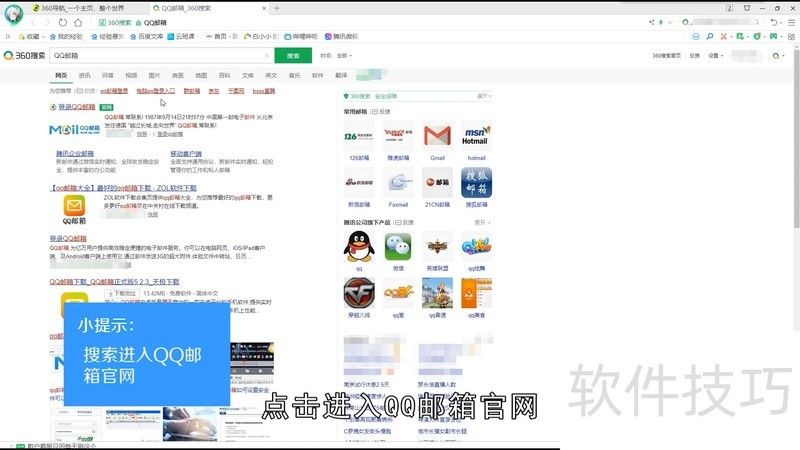Open the CF 穿越火线 game icon
Image resolution: width=800 pixels, height=450 pixels.
(x=359, y=293)
